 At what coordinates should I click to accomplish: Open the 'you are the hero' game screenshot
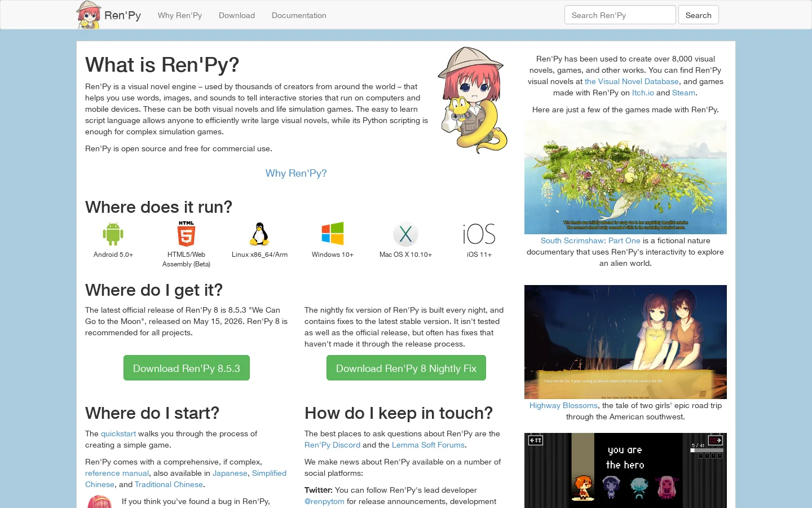[x=625, y=470]
